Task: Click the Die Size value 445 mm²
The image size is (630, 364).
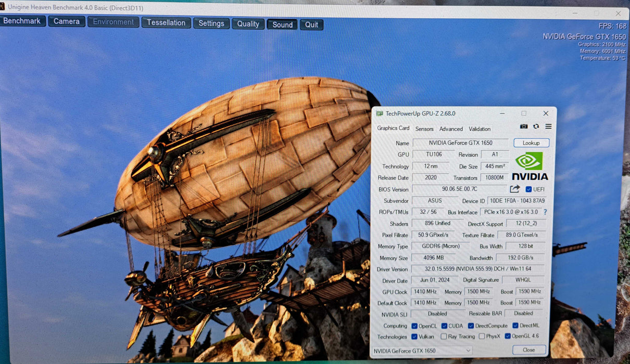Action: tap(495, 166)
